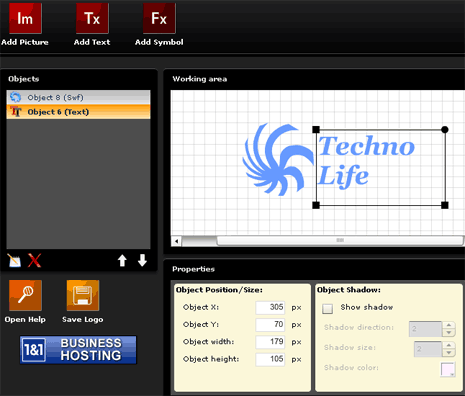
Task: Open the Shadow color picker
Action: pyautogui.click(x=448, y=369)
